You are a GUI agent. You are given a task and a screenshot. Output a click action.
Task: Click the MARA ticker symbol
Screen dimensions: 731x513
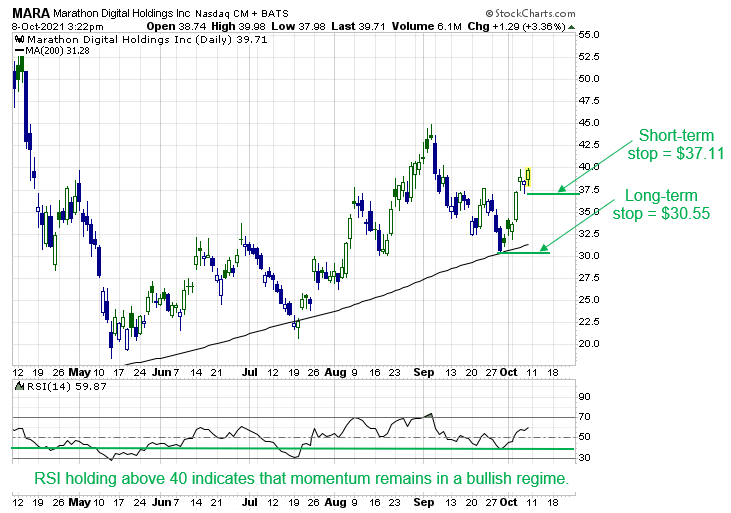31,13
